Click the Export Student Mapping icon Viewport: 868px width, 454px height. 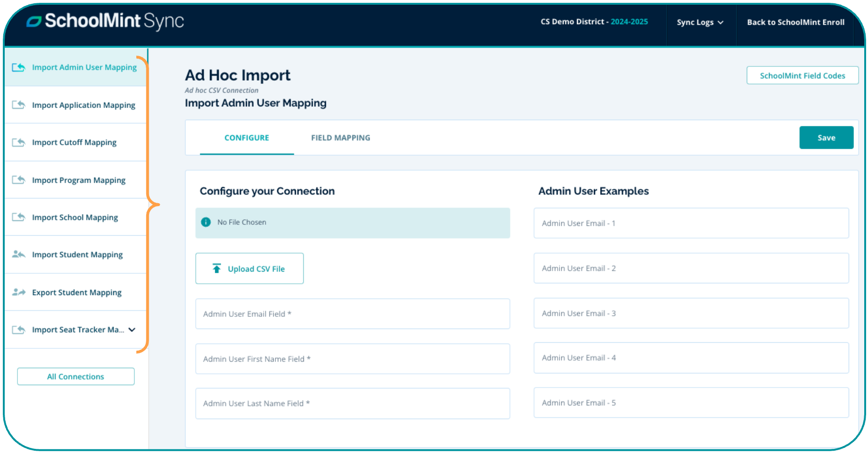tap(18, 292)
